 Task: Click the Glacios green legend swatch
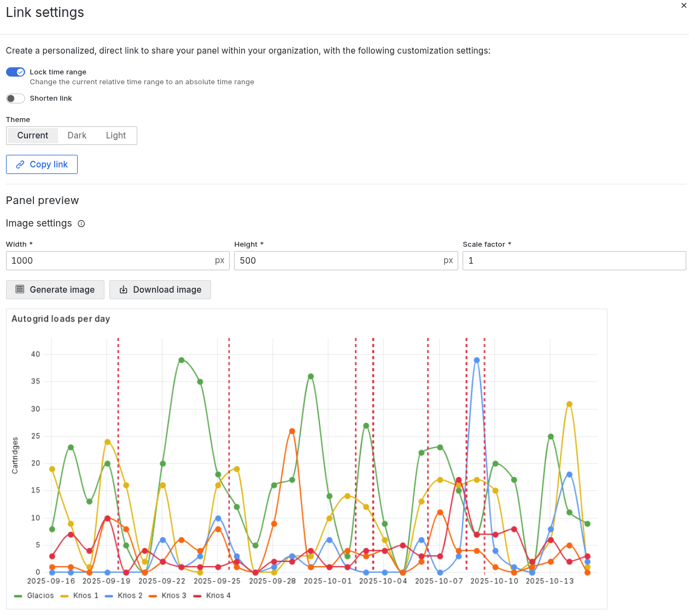pyautogui.click(x=18, y=596)
